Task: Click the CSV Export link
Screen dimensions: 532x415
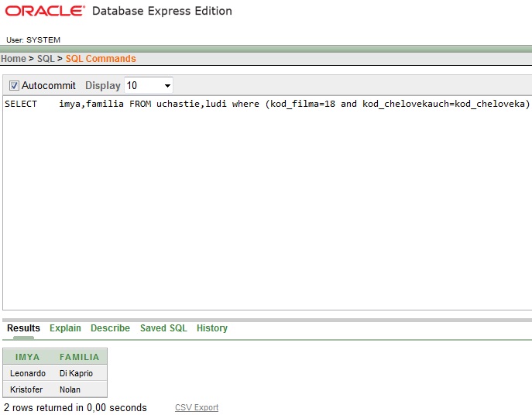Action: [x=197, y=407]
